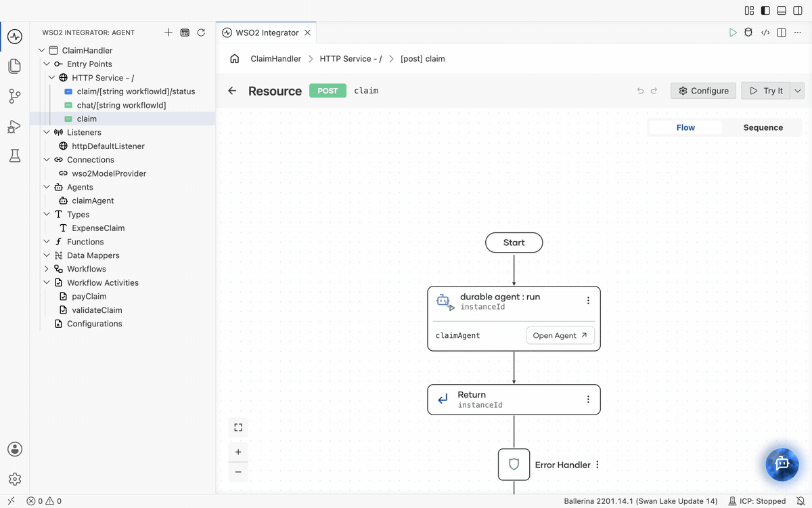Go to project home via the breadcrumb house icon
This screenshot has width=812, height=508.
click(x=235, y=59)
